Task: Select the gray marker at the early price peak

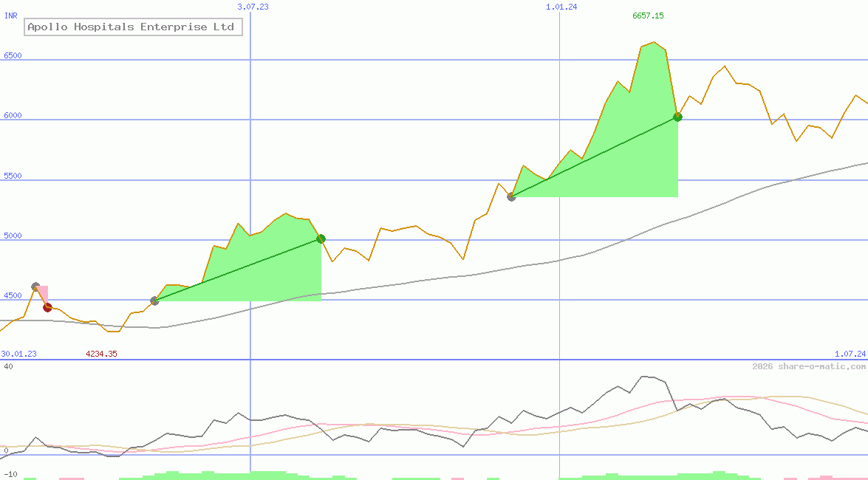Action: (35, 287)
